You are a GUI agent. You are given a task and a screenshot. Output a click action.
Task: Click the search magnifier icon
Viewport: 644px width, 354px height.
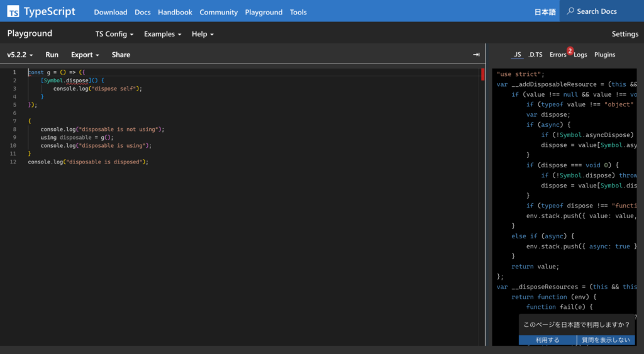point(570,11)
